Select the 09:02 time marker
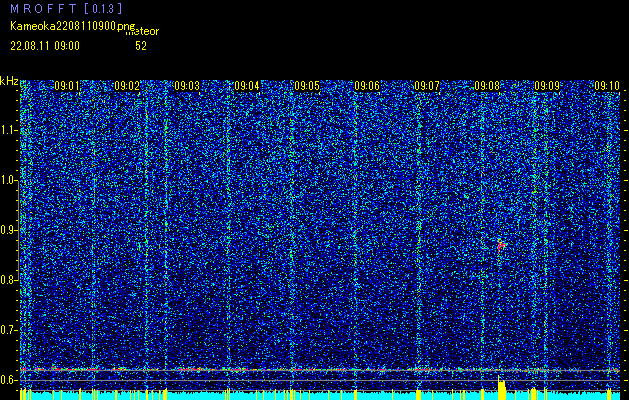Image resolution: width=629 pixels, height=400 pixels. (x=127, y=85)
